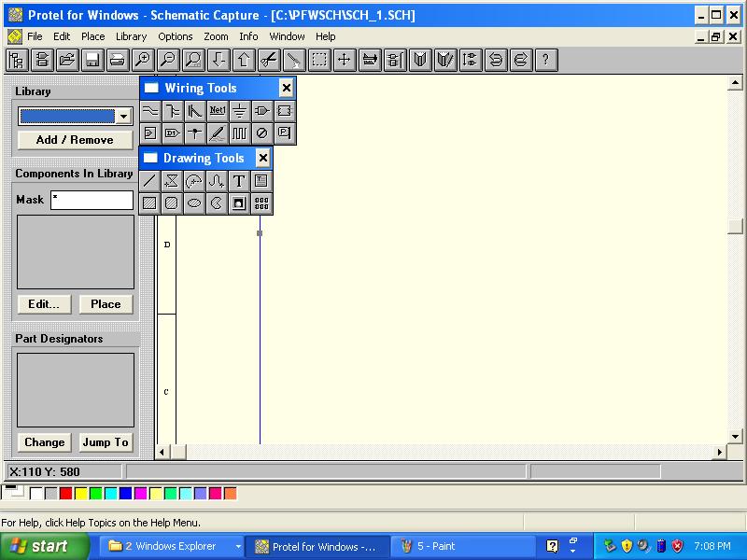Select the T text annotation tool

(x=239, y=181)
